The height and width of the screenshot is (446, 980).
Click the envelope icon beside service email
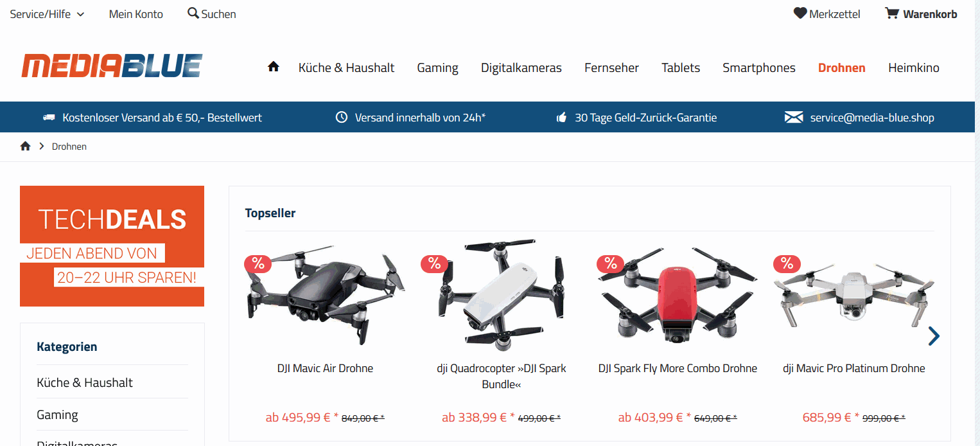click(794, 117)
